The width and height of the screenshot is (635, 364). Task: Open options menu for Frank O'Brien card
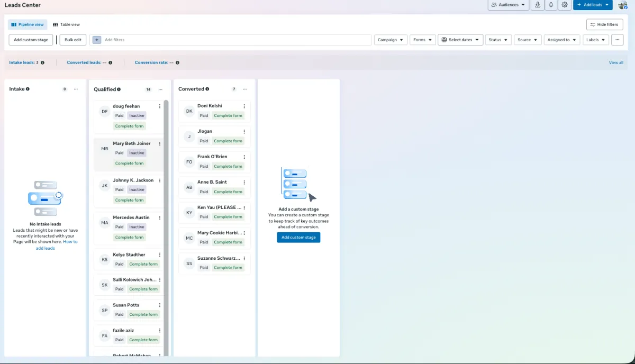(244, 157)
